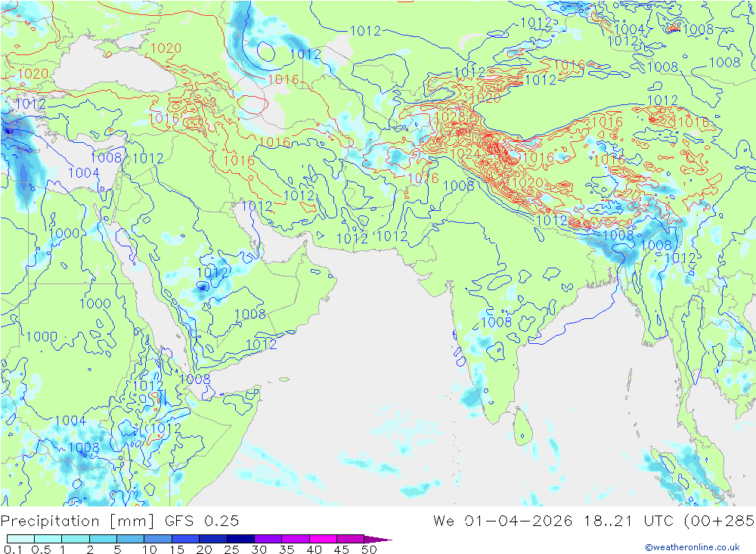Click the '1028' red pressure contour label
This screenshot has height=554, width=756.
[449, 117]
